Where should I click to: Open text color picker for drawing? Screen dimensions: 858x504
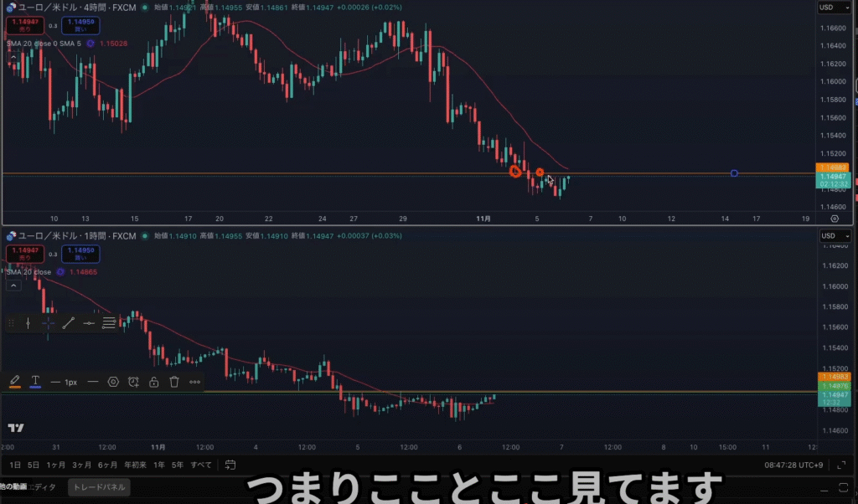[x=35, y=382]
